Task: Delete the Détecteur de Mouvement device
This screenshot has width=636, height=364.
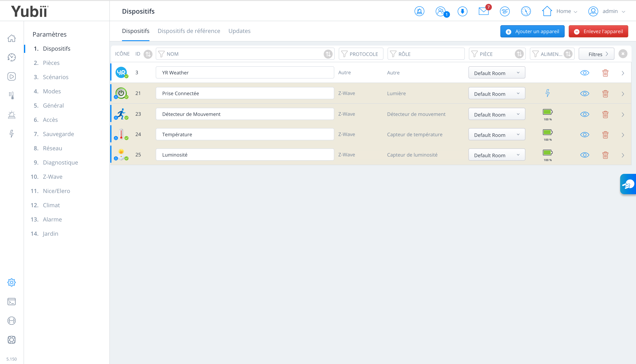Action: (605, 114)
